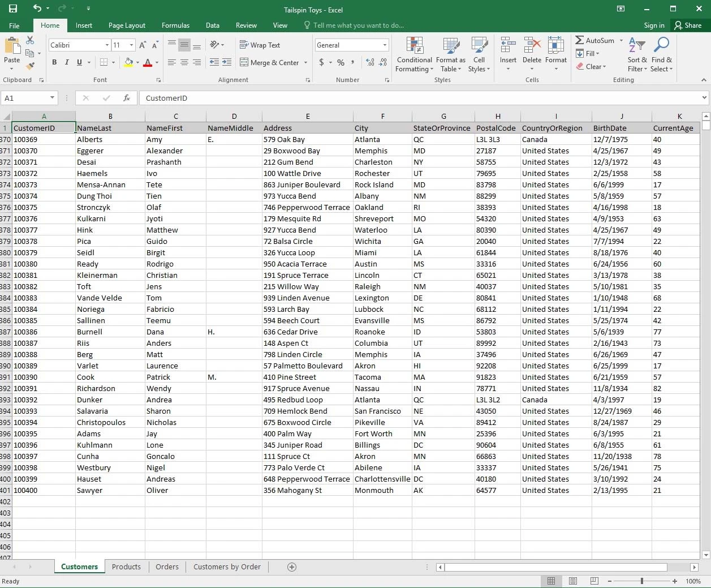Click the Sign in link
This screenshot has height=588, width=711.
(x=654, y=25)
